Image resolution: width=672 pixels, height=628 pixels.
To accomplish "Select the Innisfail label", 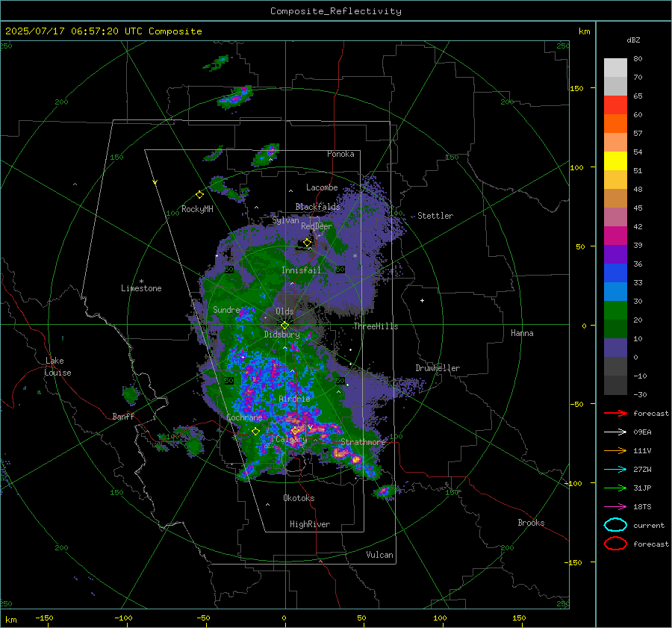I will pyautogui.click(x=301, y=270).
